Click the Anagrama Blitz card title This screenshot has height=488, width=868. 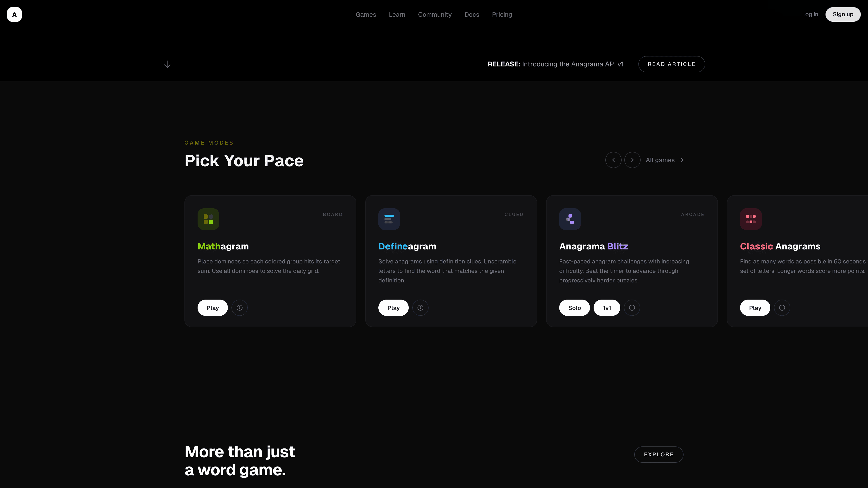(x=593, y=246)
